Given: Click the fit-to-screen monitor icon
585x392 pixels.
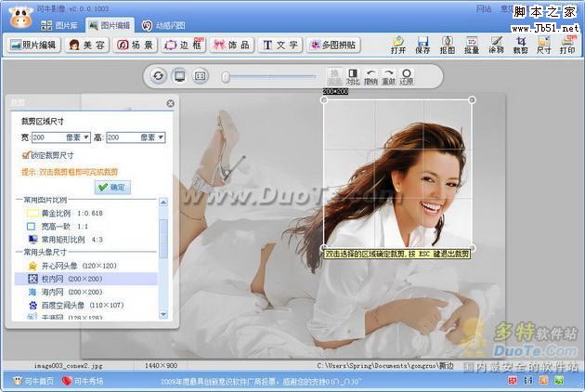Looking at the screenshot, I should click(179, 76).
